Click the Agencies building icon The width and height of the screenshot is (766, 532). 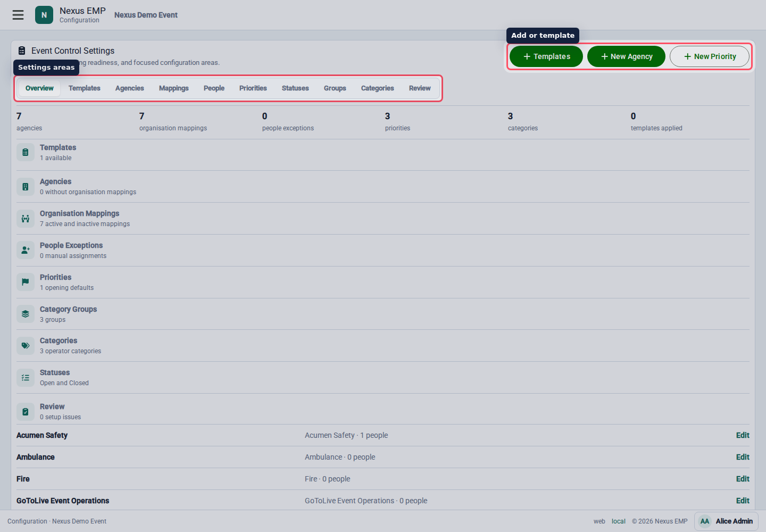[26, 187]
